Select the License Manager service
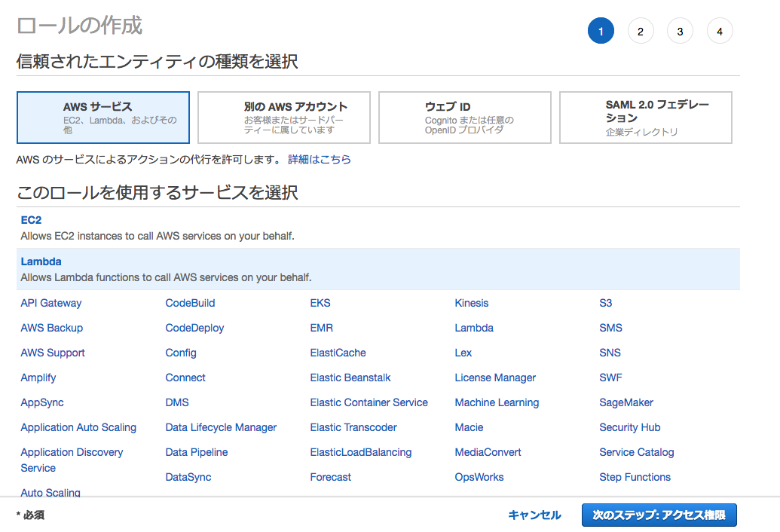The height and width of the screenshot is (532, 780). [495, 378]
